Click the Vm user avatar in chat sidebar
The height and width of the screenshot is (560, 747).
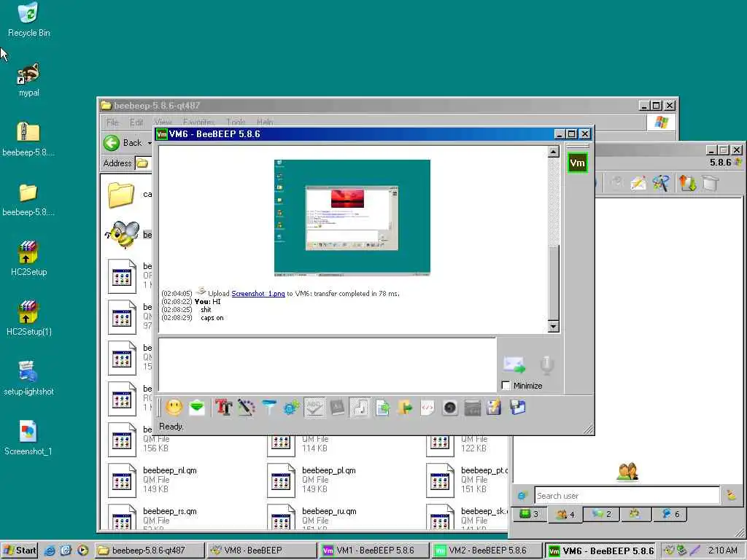click(578, 163)
